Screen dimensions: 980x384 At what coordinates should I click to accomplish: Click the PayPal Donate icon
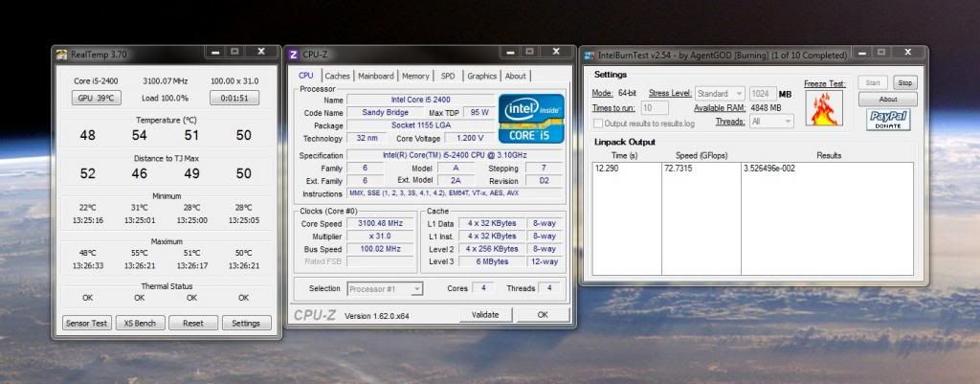click(888, 120)
